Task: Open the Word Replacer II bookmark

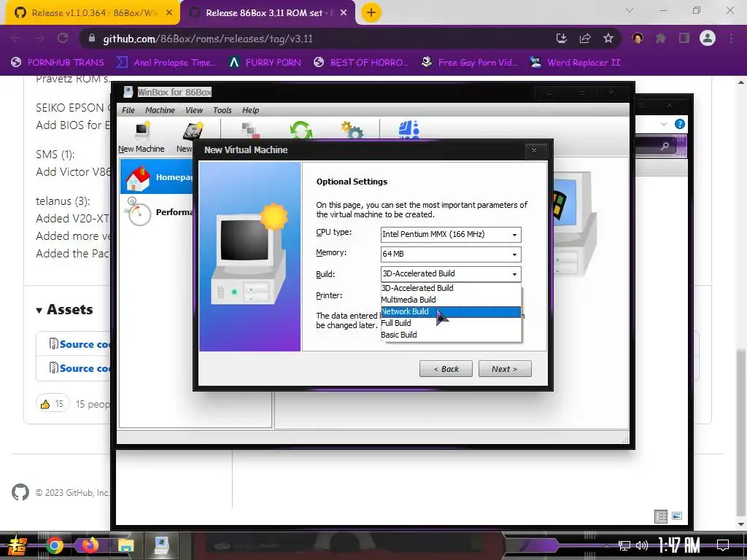Action: 576,63
